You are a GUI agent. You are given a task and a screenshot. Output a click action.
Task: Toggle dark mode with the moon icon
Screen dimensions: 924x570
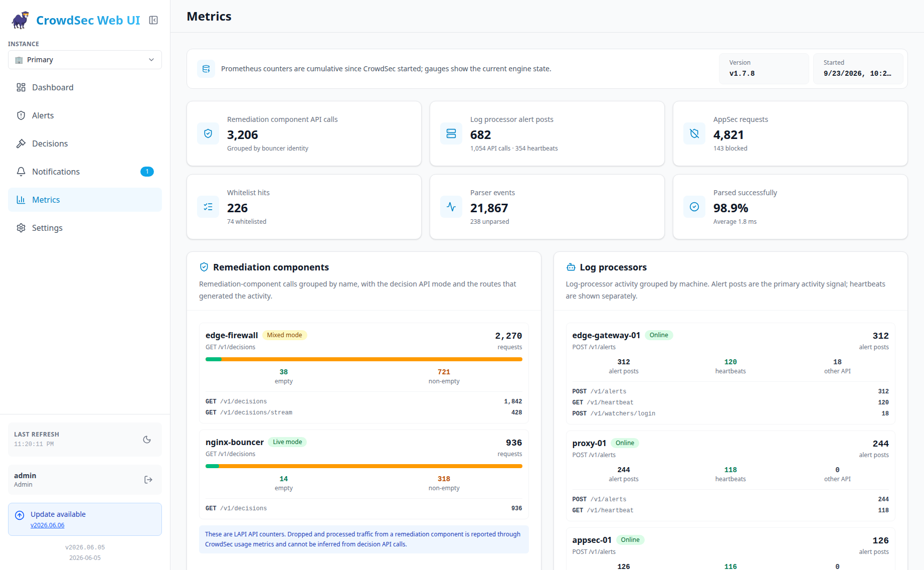(147, 440)
